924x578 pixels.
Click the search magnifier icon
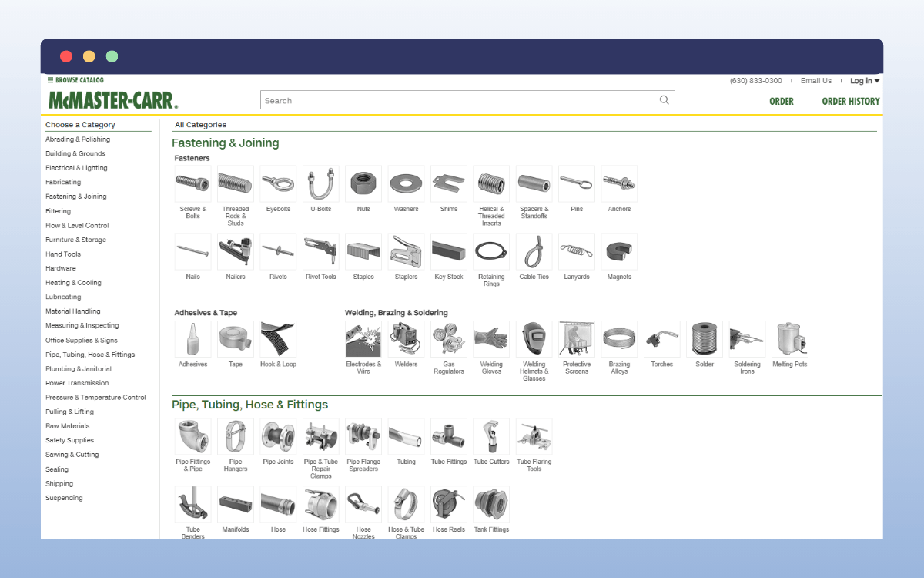[x=664, y=99]
